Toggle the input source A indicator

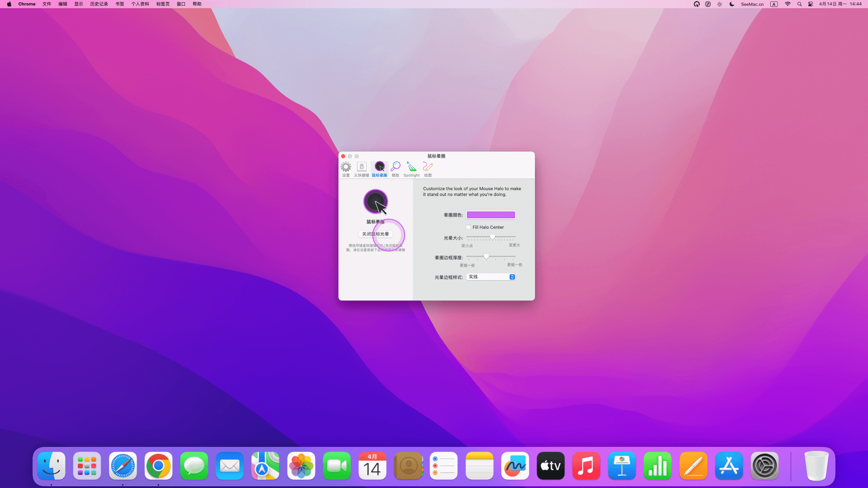pyautogui.click(x=774, y=4)
